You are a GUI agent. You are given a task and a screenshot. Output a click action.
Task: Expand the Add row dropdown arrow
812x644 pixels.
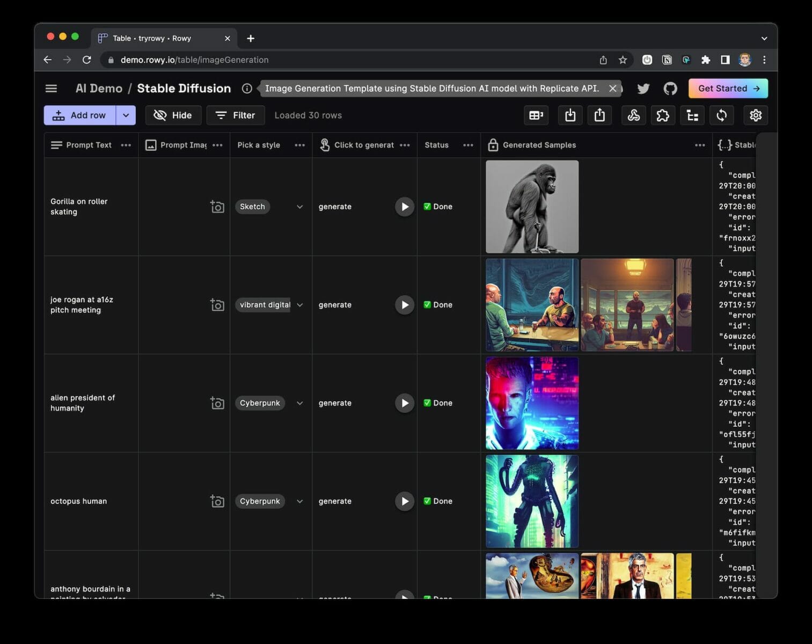coord(126,115)
